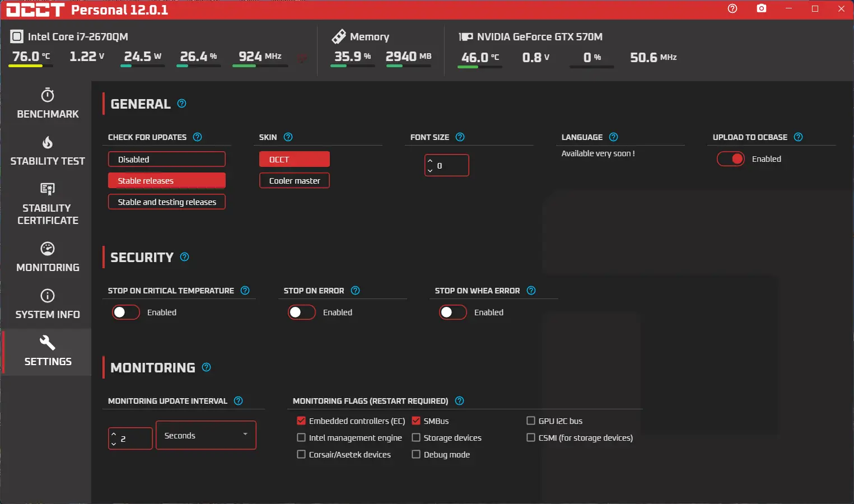This screenshot has width=854, height=504.
Task: Open the BENCHMARK section
Action: 48,104
